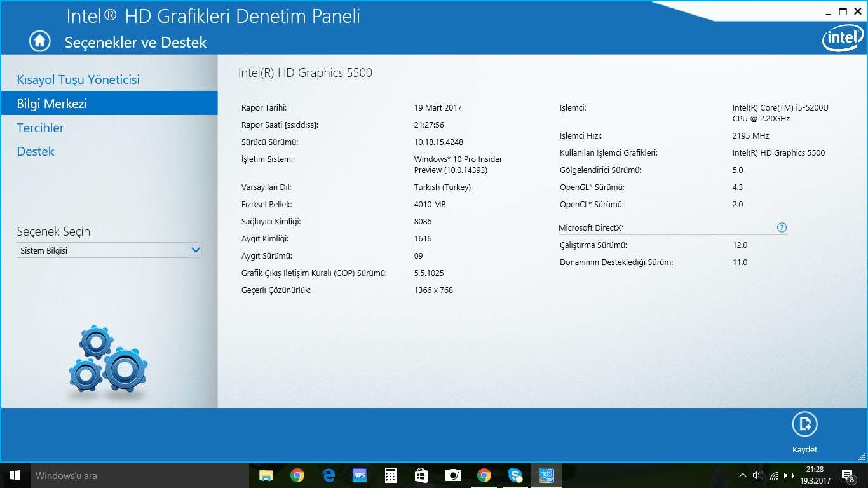Open Kısayol Tuşu Yöneticisi section
The width and height of the screenshot is (868, 488).
78,79
